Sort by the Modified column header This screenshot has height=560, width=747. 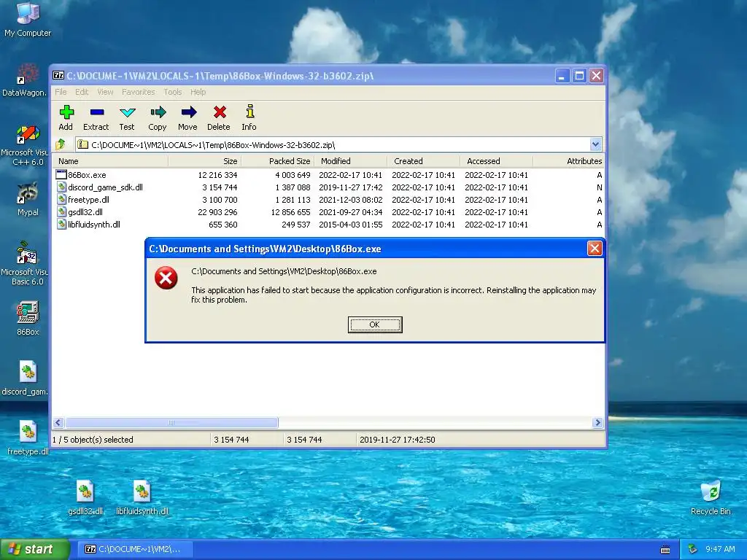click(351, 161)
